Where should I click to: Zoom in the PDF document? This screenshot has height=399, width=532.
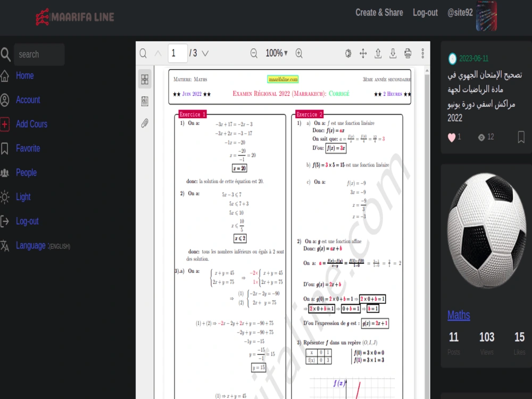(x=299, y=53)
